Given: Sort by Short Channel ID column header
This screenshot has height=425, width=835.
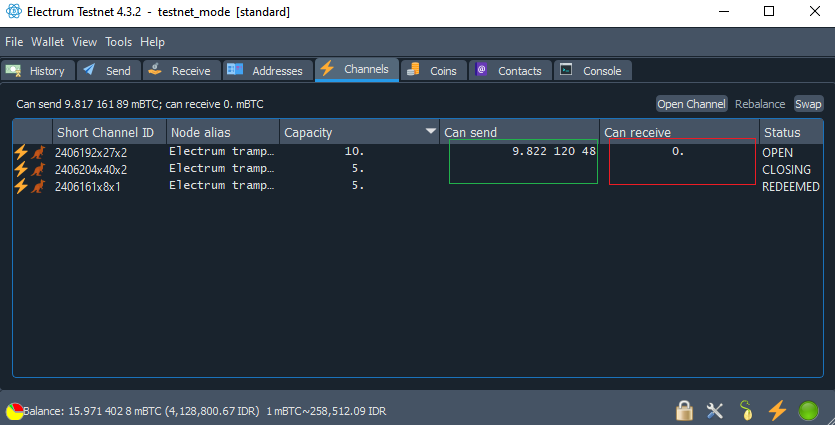Looking at the screenshot, I should (109, 132).
